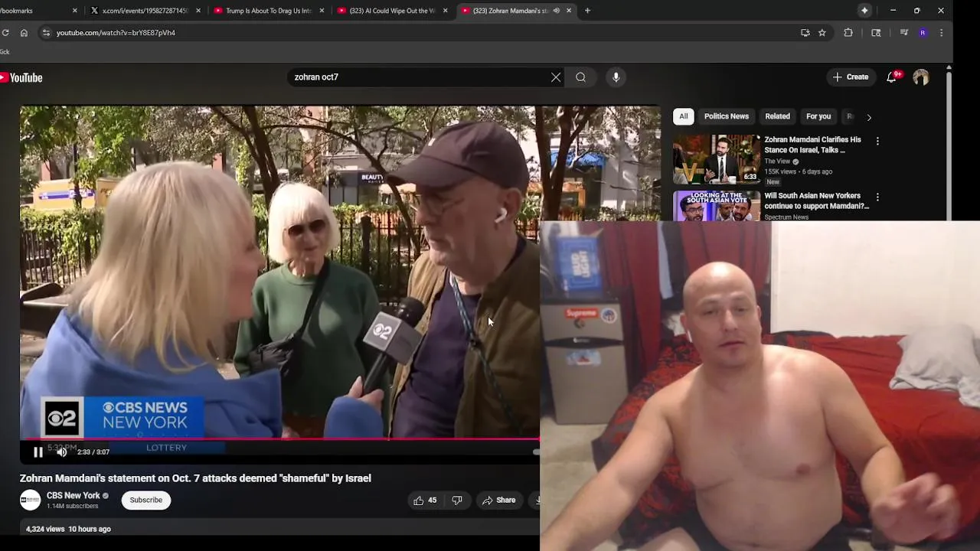
Task: Close the x.com events browser tab
Action: click(198, 11)
